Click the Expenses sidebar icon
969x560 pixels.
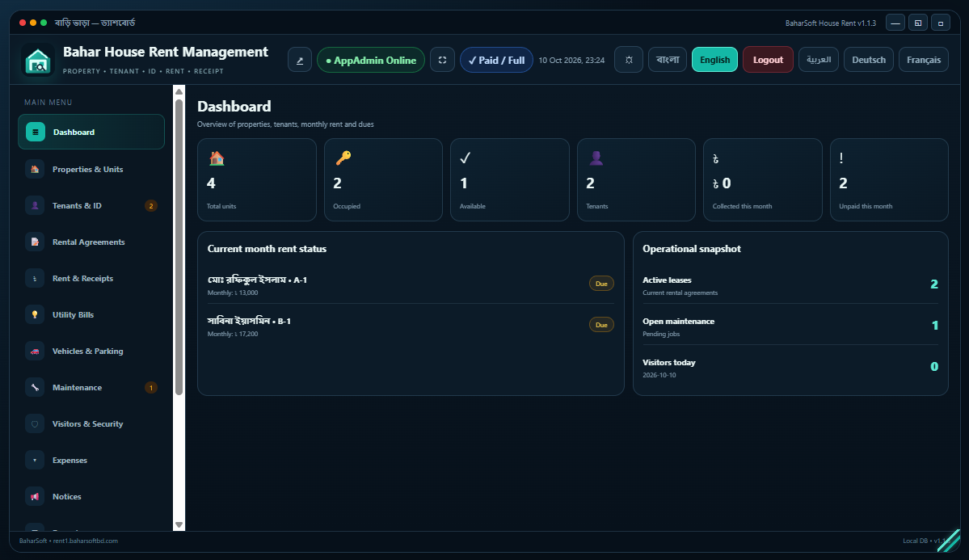(x=35, y=461)
